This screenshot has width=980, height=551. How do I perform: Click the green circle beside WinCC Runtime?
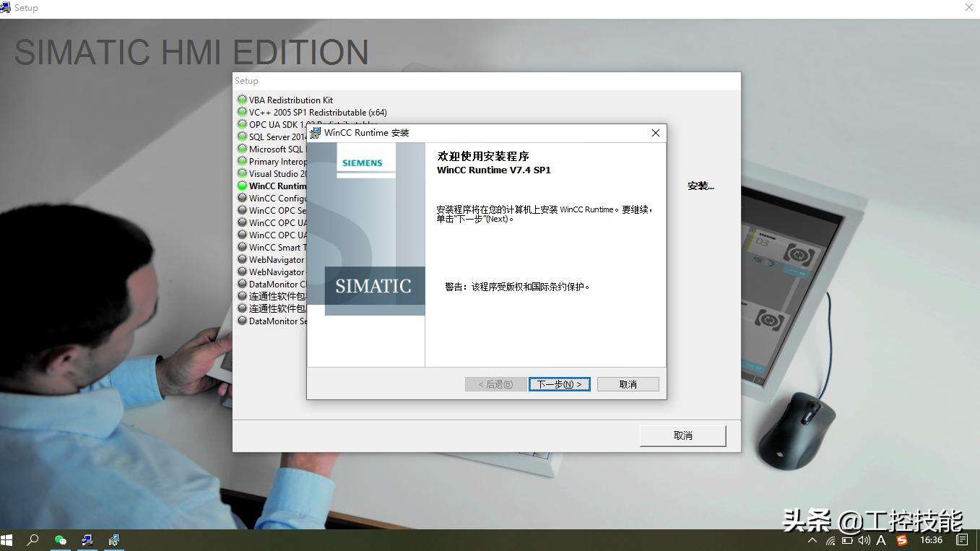(242, 186)
